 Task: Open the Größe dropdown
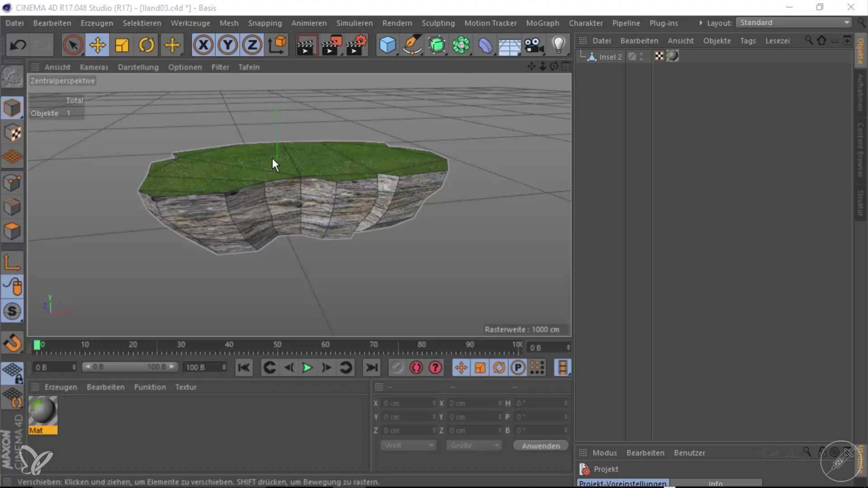point(474,446)
